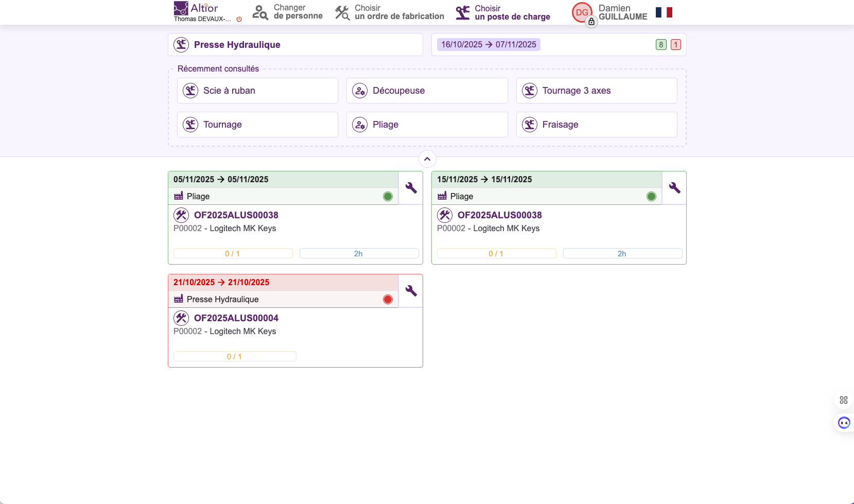Select recently viewed Fraisage
The height and width of the screenshot is (504, 854).
coord(597,125)
